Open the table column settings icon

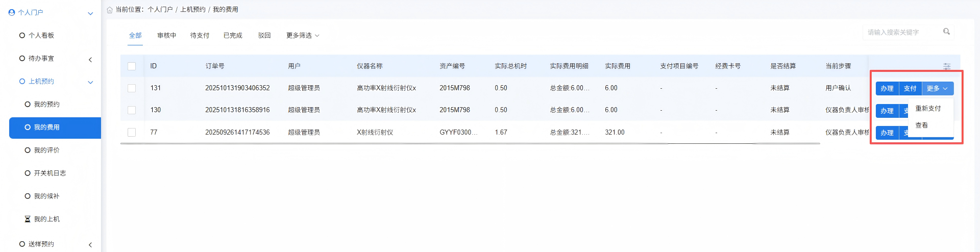946,66
